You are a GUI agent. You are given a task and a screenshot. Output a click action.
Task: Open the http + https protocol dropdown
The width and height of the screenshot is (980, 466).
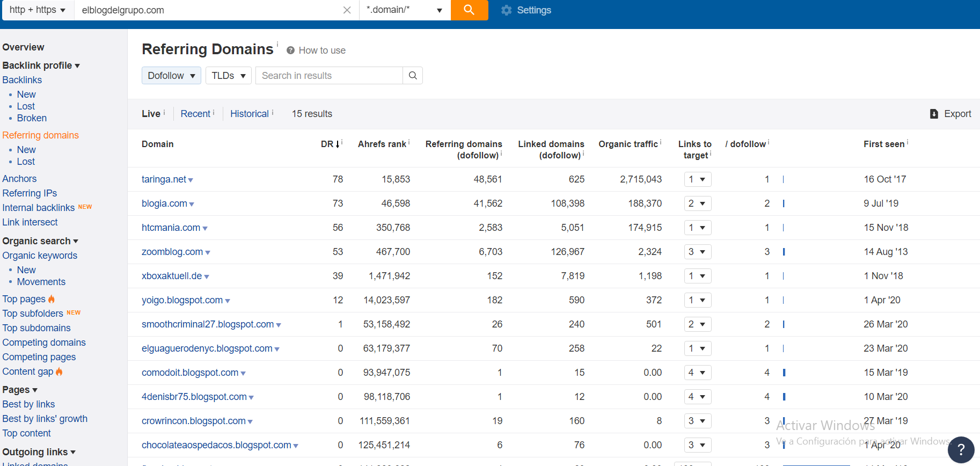(x=38, y=10)
